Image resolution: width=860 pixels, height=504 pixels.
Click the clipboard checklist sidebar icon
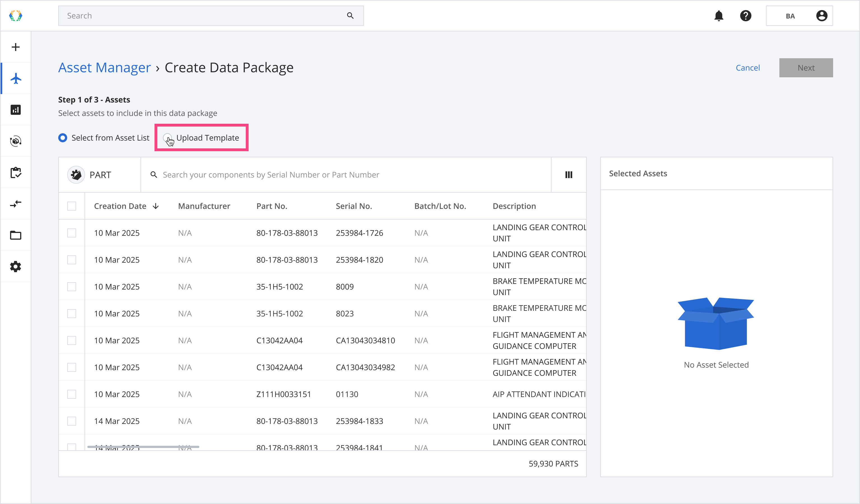tap(16, 173)
